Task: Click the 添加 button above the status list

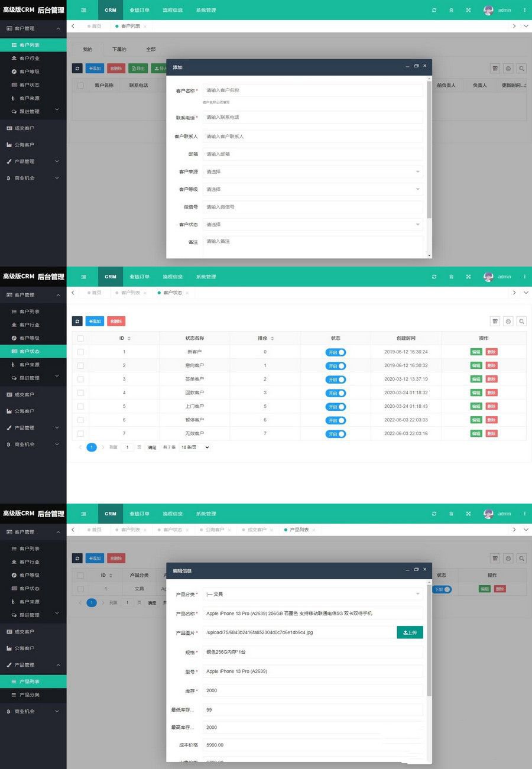Action: [x=95, y=321]
